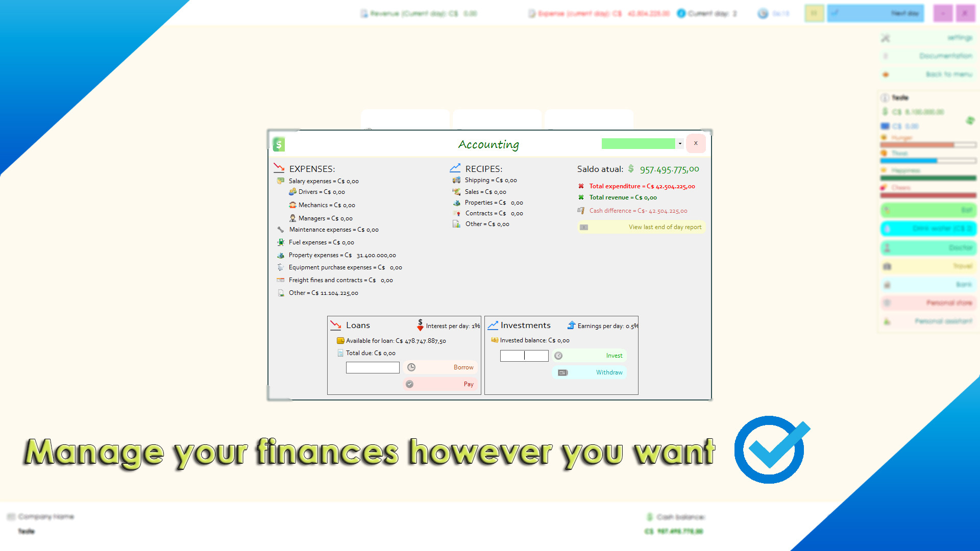Click the globe clock icon in the top bar

pos(762,13)
